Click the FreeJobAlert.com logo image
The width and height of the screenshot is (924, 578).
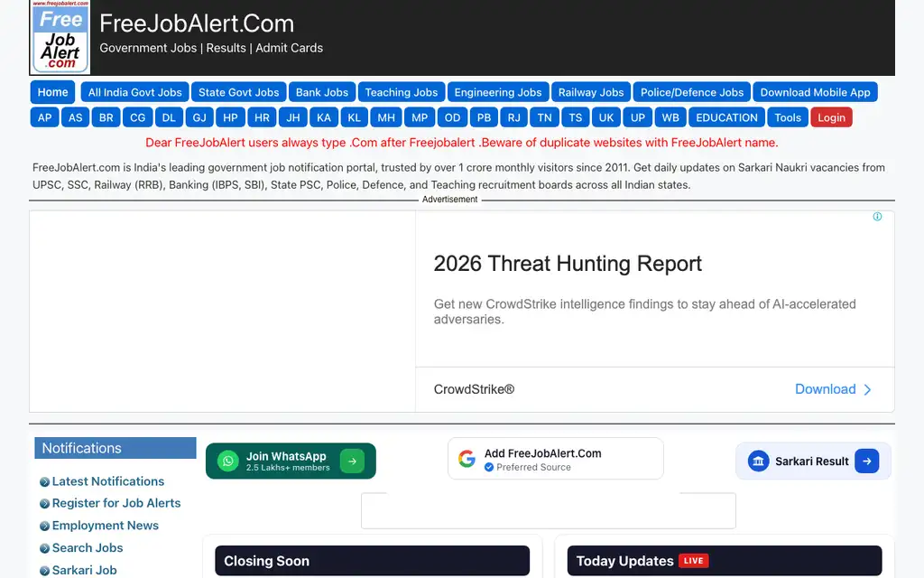[60, 37]
